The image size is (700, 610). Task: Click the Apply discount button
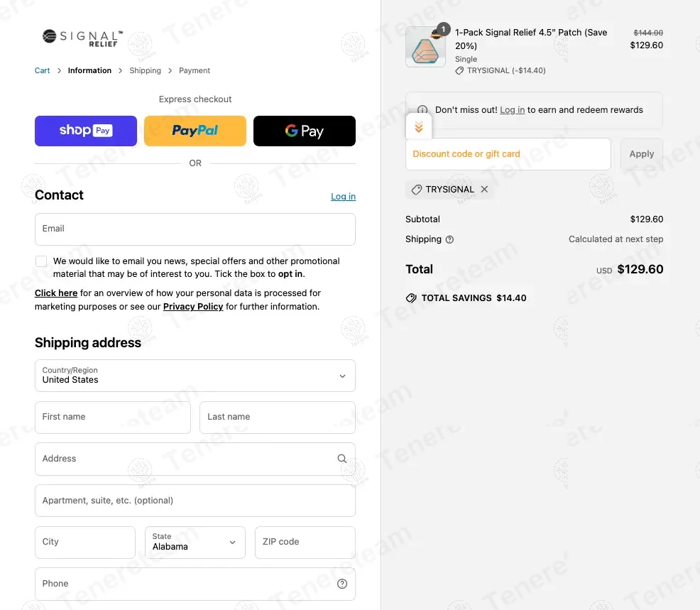coord(641,154)
